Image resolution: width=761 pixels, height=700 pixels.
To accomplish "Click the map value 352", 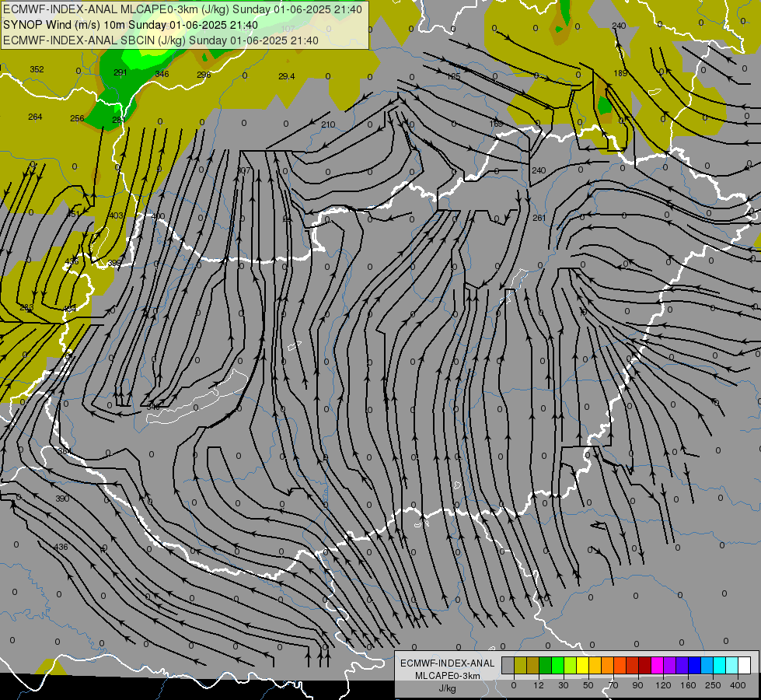I will click(x=37, y=69).
